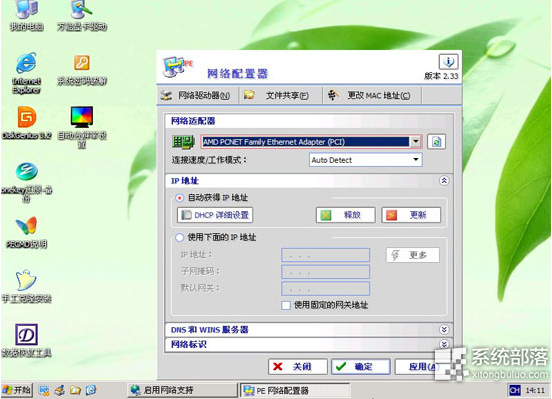Click the PE network configurator logo in the header
The width and height of the screenshot is (552, 399).
click(x=177, y=66)
